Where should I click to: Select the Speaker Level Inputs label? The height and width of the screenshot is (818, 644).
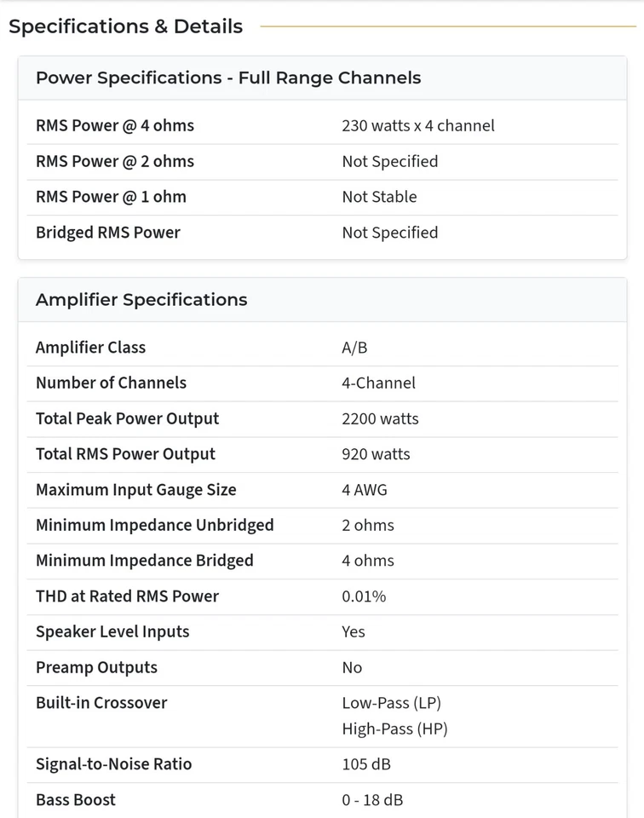click(112, 631)
